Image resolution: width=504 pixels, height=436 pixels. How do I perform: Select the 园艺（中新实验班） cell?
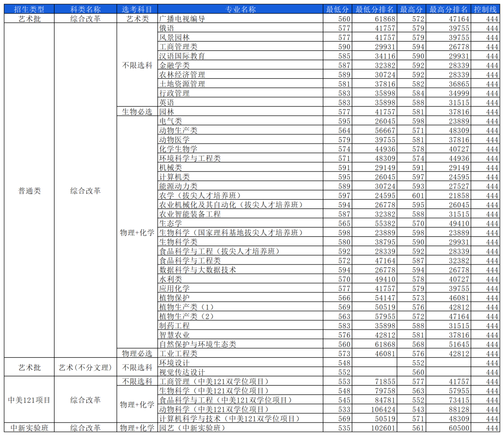click(240, 428)
